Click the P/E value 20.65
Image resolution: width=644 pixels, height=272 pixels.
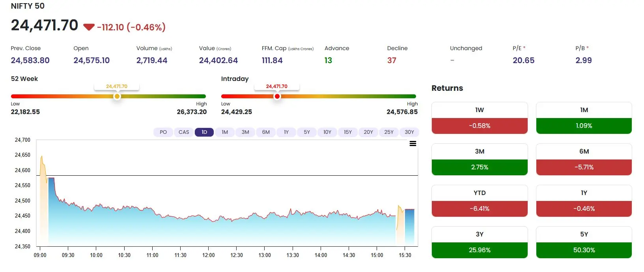tap(524, 60)
